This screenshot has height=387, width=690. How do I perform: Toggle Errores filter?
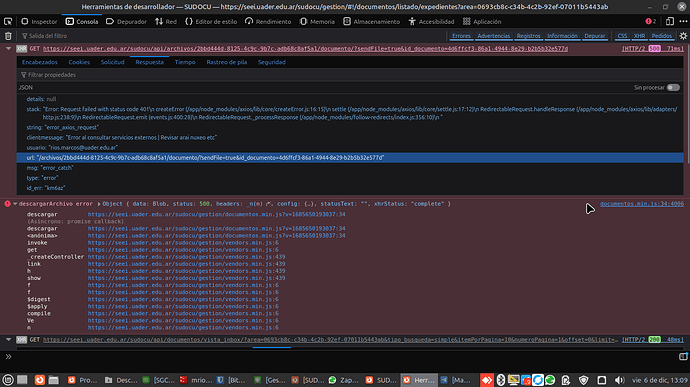point(461,36)
